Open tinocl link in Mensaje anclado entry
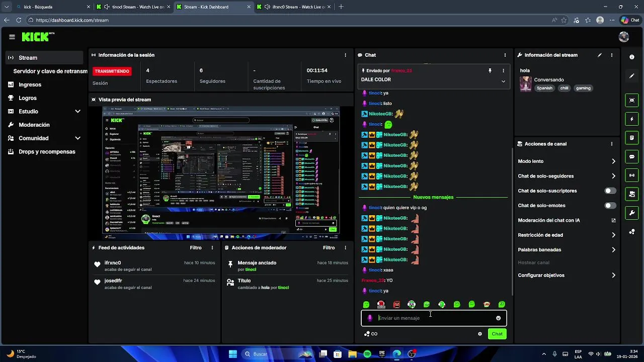Image resolution: width=644 pixels, height=362 pixels. pyautogui.click(x=251, y=269)
